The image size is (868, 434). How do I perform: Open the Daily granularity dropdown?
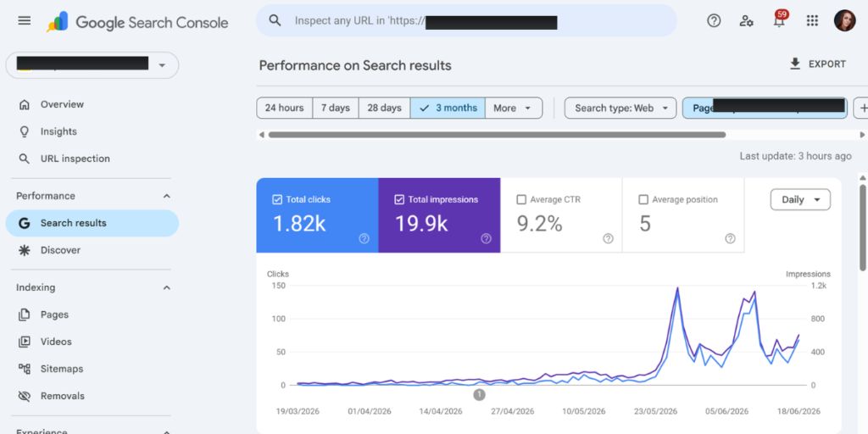(x=800, y=200)
